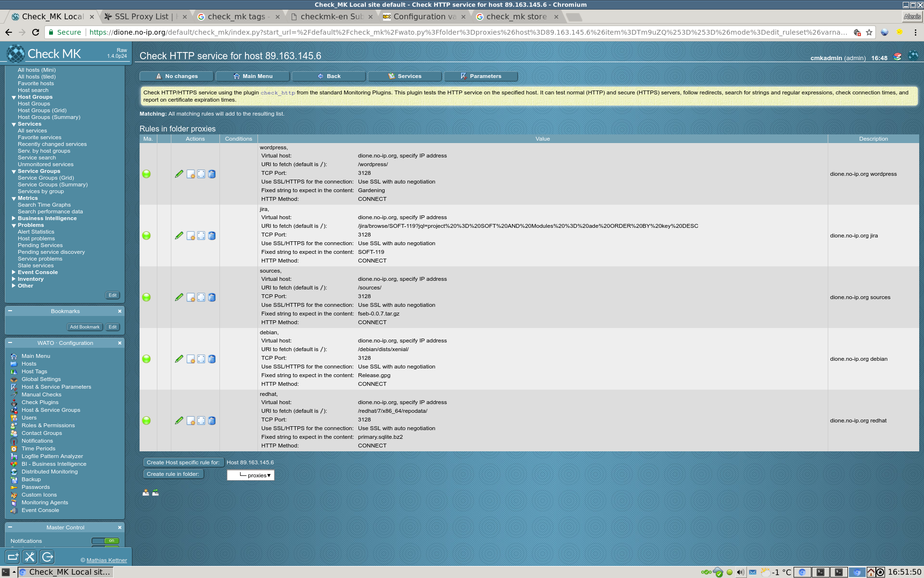Go Back using the Back button
The image size is (924, 578).
pos(329,76)
